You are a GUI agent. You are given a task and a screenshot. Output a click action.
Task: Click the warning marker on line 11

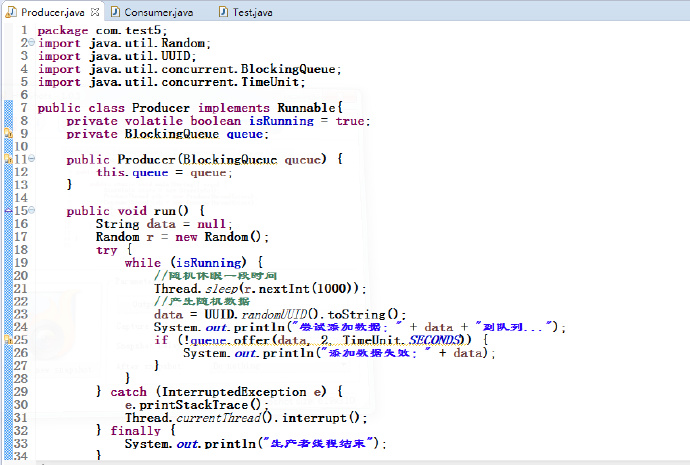[x=8, y=159]
